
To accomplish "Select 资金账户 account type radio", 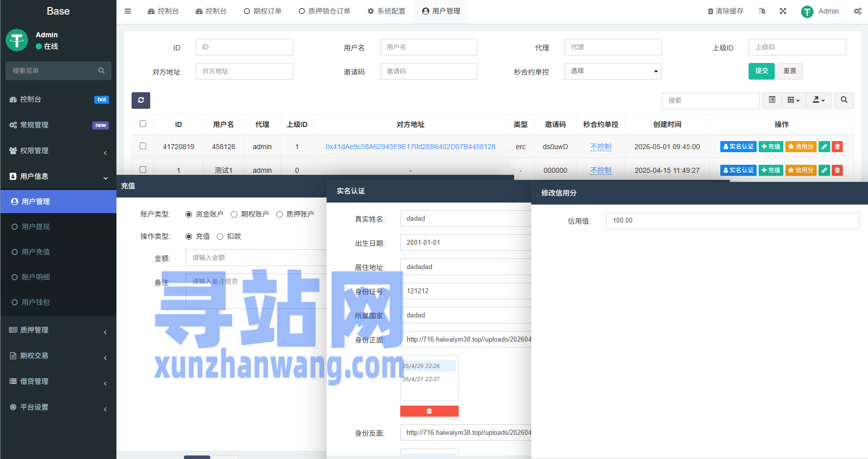I will click(x=189, y=214).
